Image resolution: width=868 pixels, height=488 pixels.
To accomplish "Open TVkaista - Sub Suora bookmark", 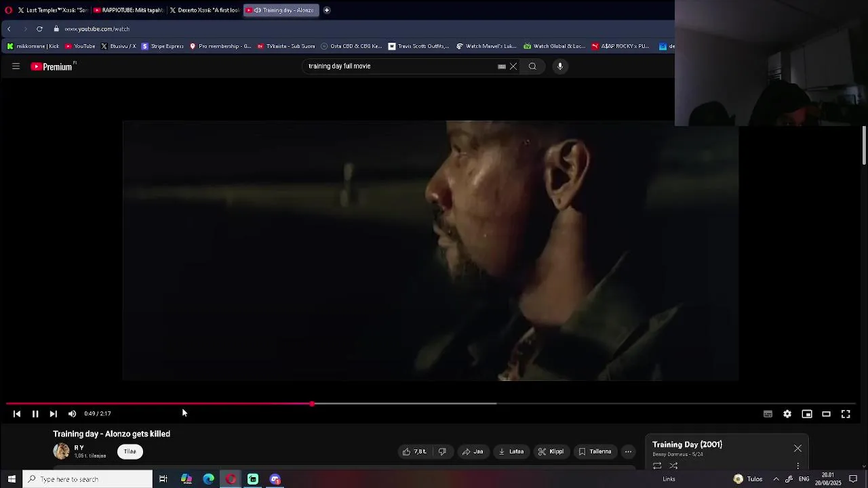I will [x=286, y=46].
